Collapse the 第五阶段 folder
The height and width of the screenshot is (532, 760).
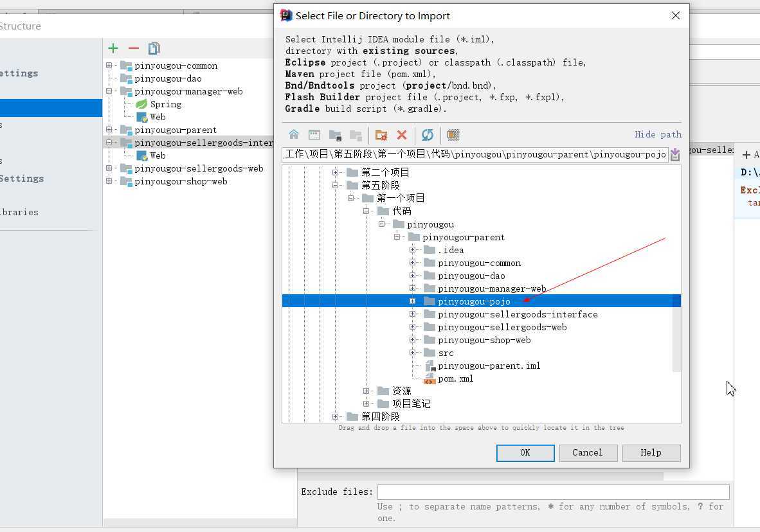pos(335,185)
